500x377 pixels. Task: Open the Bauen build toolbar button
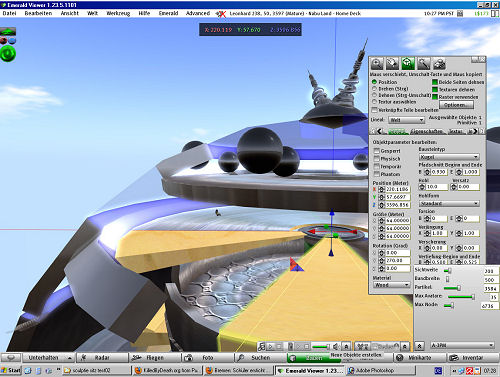[x=314, y=358]
